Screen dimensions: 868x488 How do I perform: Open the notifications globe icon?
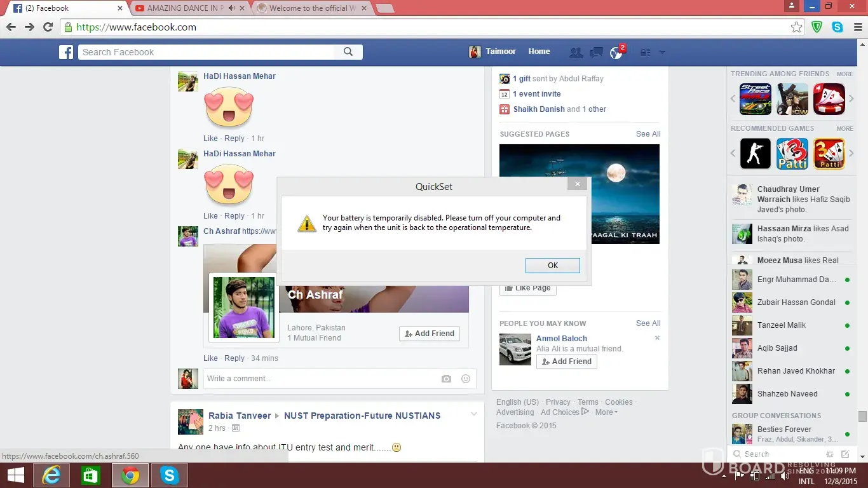click(616, 53)
